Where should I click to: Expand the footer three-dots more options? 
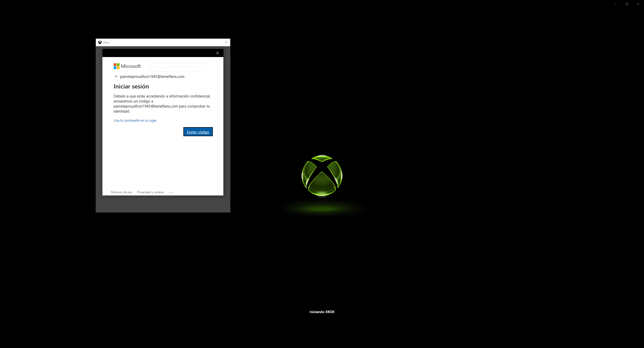(x=171, y=192)
